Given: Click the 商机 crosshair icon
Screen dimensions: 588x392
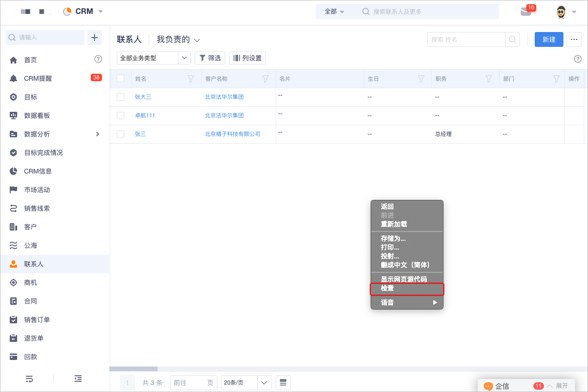Looking at the screenshot, I should [13, 283].
